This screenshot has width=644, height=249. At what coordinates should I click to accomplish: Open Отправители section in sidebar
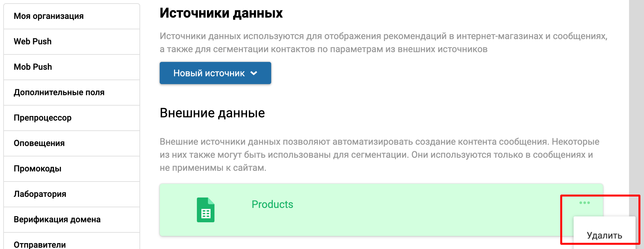coord(40,244)
